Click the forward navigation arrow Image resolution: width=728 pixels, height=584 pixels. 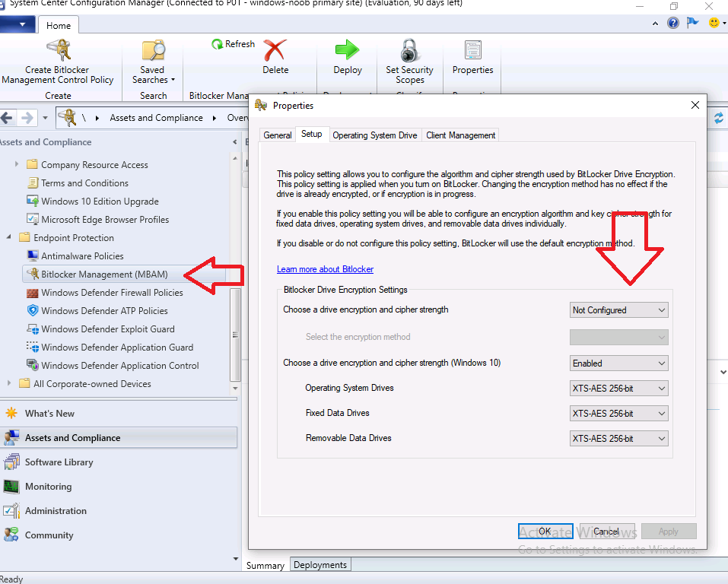coord(27,118)
